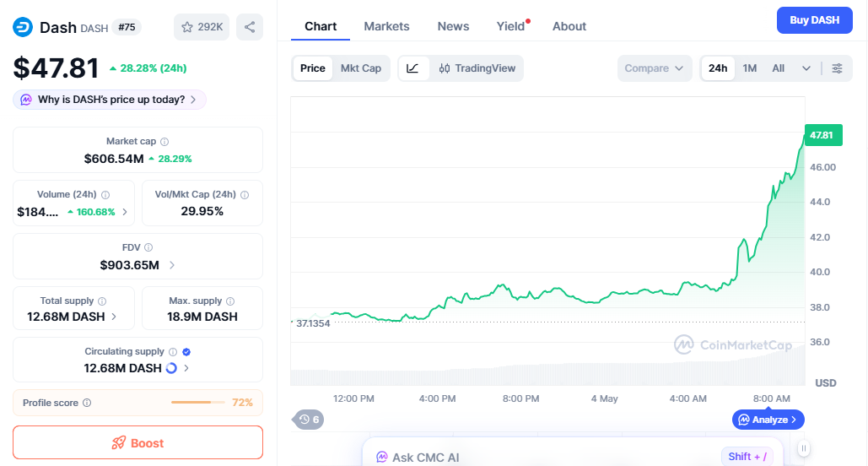This screenshot has width=868, height=466.
Task: Click the 160.68% volume change text
Action: pos(96,212)
